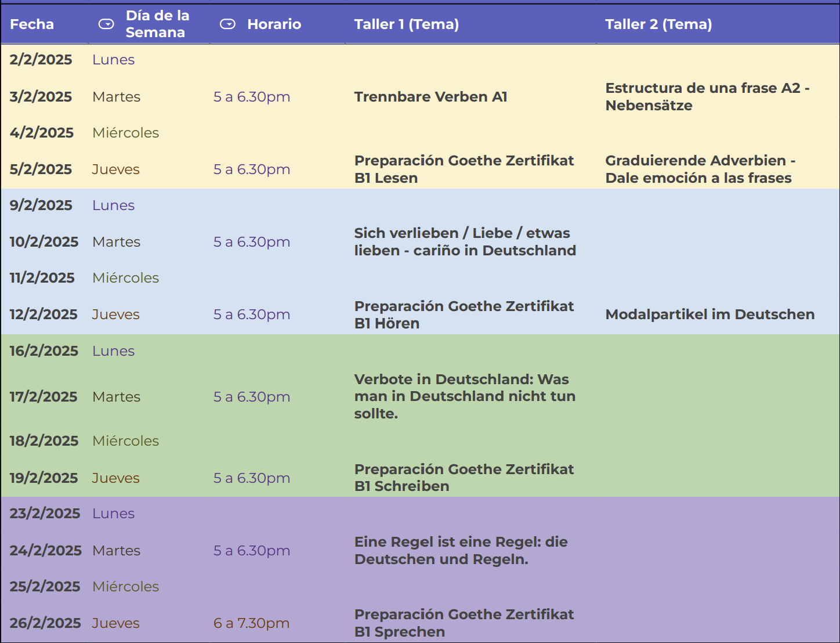Click dropdown icon beside Día de la Semana header

106,24
